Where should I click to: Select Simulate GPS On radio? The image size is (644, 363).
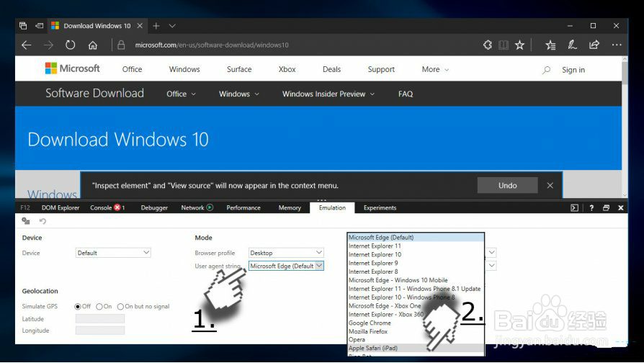click(99, 306)
